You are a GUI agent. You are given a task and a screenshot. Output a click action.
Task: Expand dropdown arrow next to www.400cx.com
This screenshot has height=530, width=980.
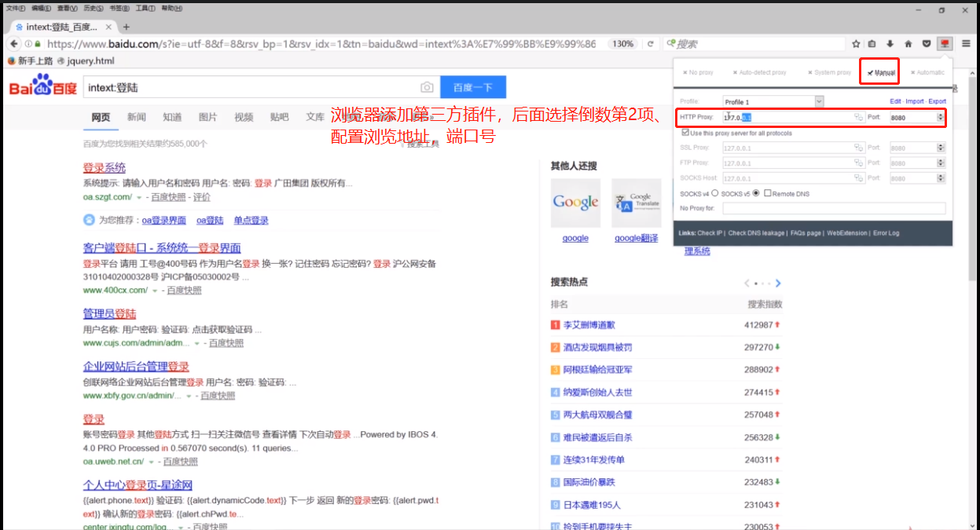click(x=154, y=291)
